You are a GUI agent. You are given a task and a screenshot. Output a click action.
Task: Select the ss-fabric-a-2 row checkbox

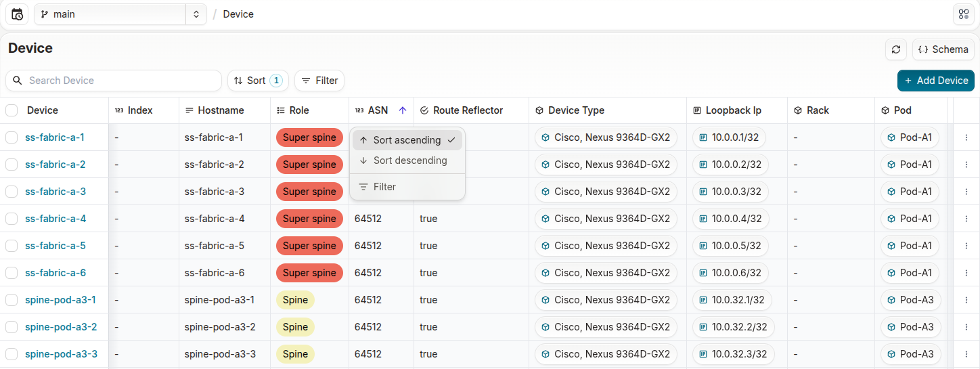pyautogui.click(x=12, y=165)
